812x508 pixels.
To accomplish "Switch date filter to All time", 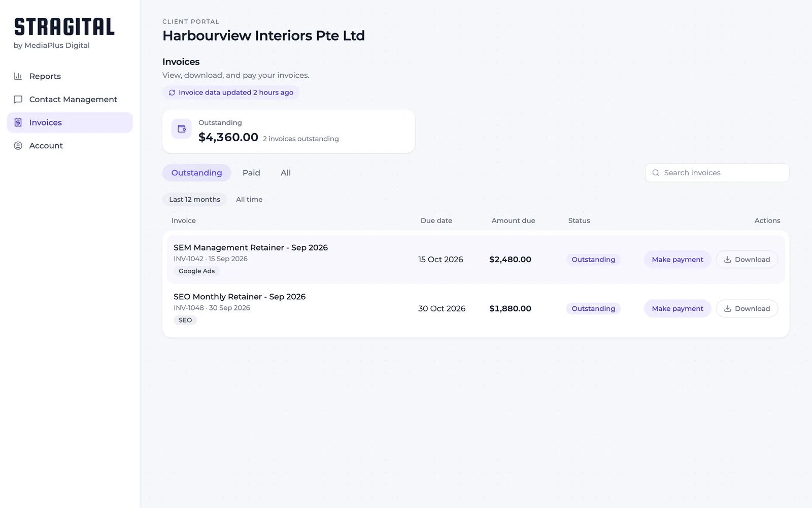I will (x=249, y=200).
